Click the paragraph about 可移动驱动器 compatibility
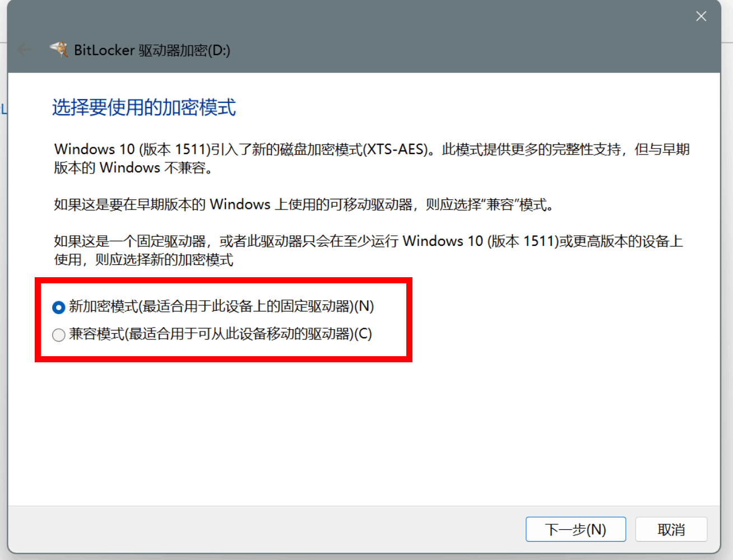 tap(304, 204)
